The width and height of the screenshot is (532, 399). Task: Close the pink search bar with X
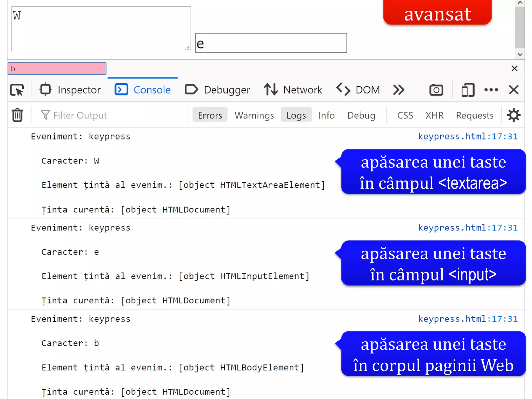click(x=514, y=69)
